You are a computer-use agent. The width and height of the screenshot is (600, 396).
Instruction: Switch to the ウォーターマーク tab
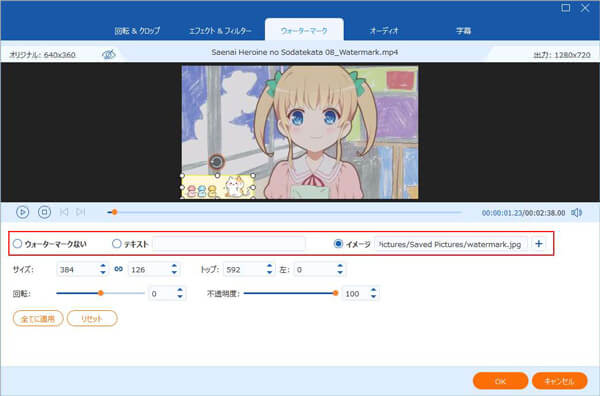point(304,31)
